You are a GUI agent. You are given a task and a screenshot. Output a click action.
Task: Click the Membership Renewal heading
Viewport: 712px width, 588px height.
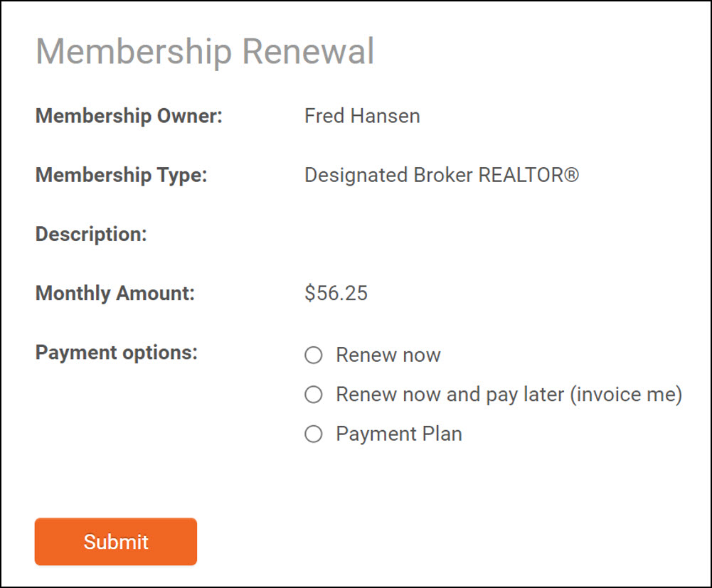click(x=205, y=51)
